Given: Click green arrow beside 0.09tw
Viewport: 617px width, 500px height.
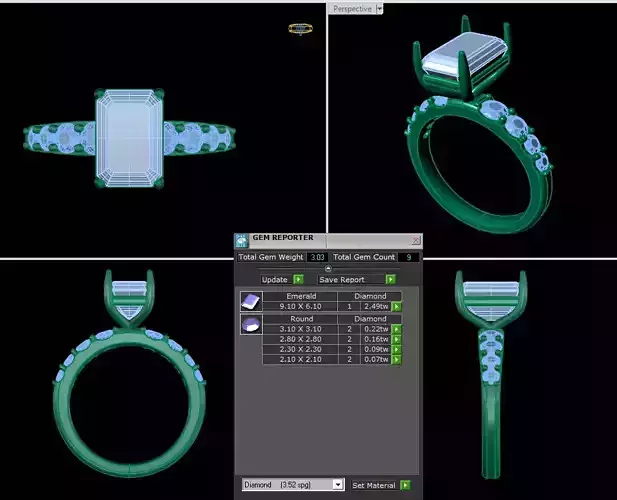Looking at the screenshot, I should pyautogui.click(x=397, y=349).
